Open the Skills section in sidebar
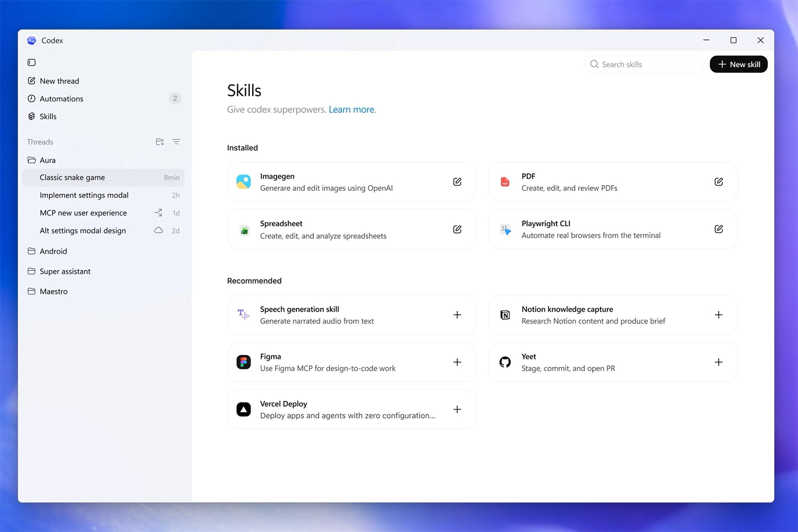The height and width of the screenshot is (532, 798). coord(48,116)
